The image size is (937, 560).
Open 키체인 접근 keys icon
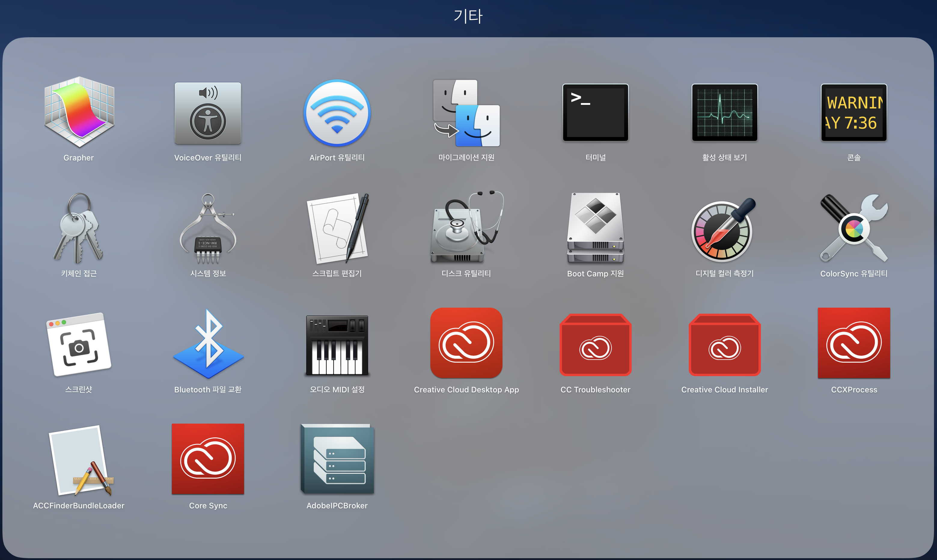[78, 228]
